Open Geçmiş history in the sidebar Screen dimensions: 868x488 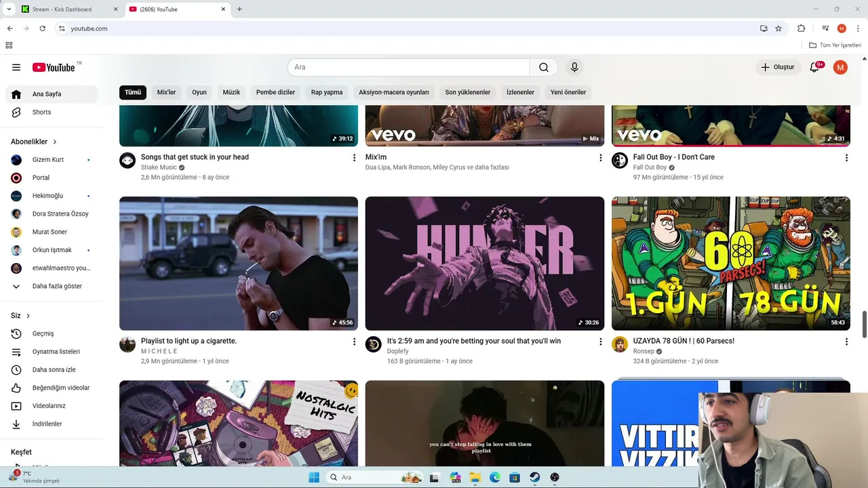tap(52, 333)
